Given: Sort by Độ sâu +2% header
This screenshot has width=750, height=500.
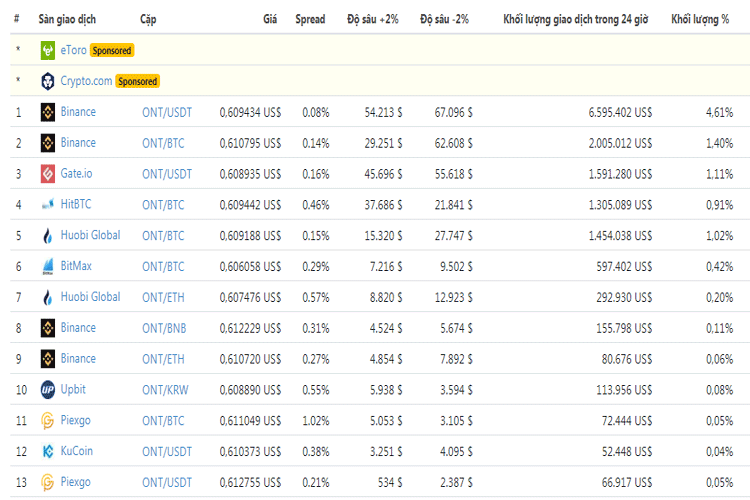Looking at the screenshot, I should tap(373, 19).
